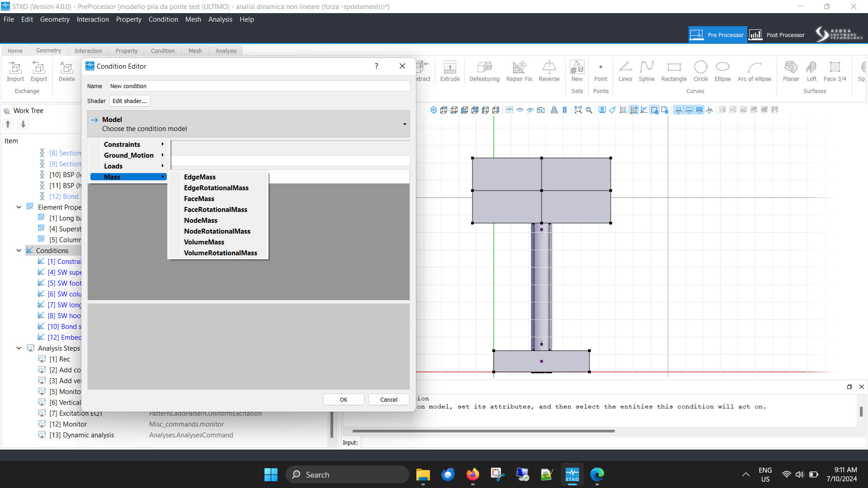Expand the Loads submenu
Screen dimensions: 868x488
130,166
